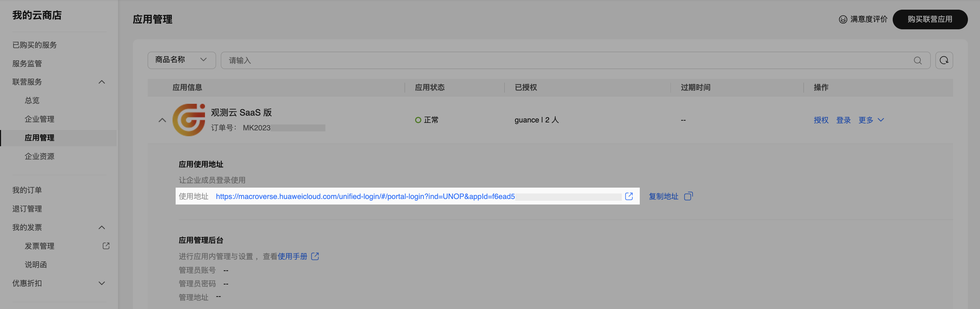Select 企业资源 sidebar item

[39, 156]
